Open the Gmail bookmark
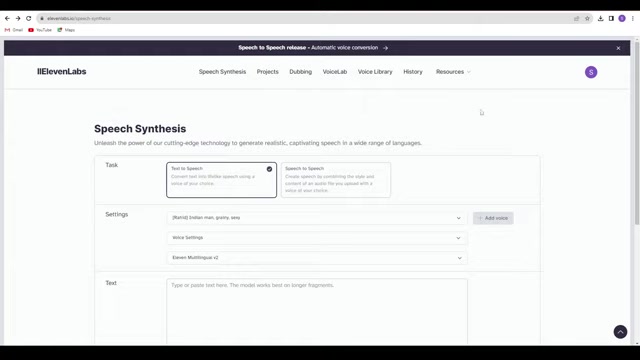This screenshot has width=640, height=360. (x=14, y=30)
